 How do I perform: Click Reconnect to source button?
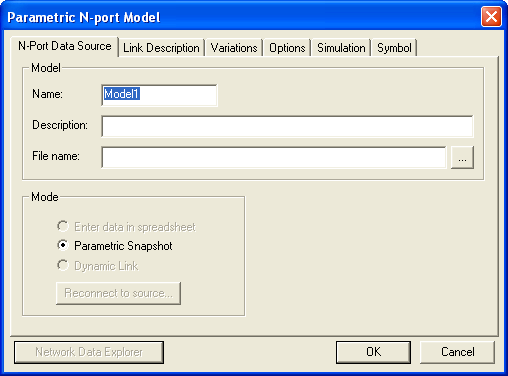point(119,293)
